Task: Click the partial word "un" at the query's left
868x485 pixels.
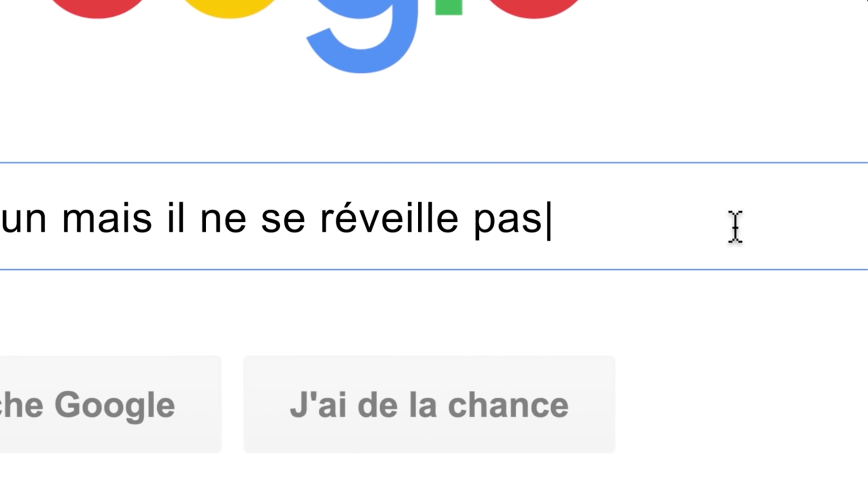Action: [24, 220]
